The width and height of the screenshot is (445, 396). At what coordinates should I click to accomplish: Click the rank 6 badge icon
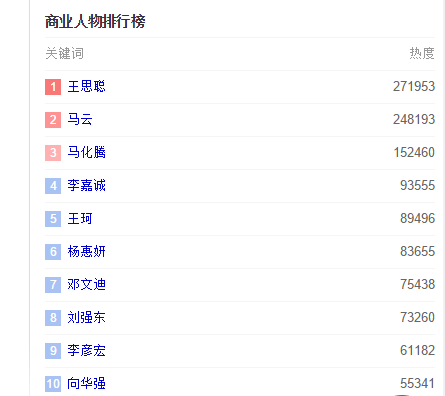pyautogui.click(x=53, y=252)
